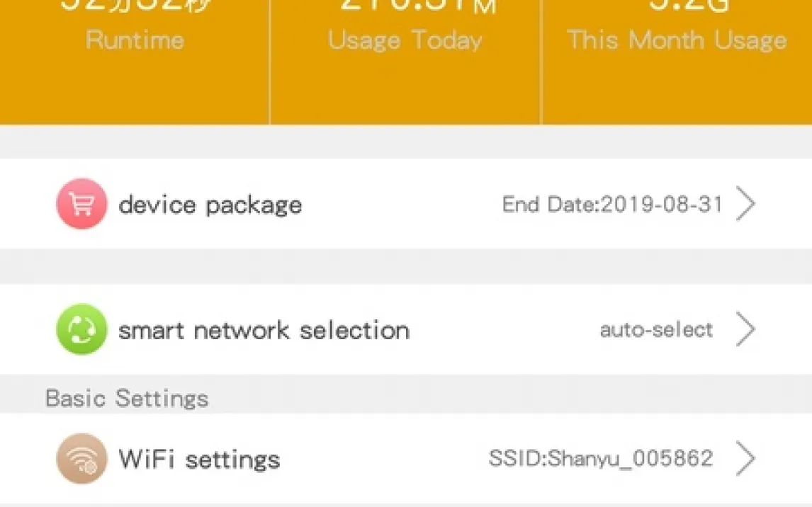Image resolution: width=812 pixels, height=507 pixels.
Task: Tap the monthly usage gigabyte value
Action: pyautogui.click(x=679, y=6)
